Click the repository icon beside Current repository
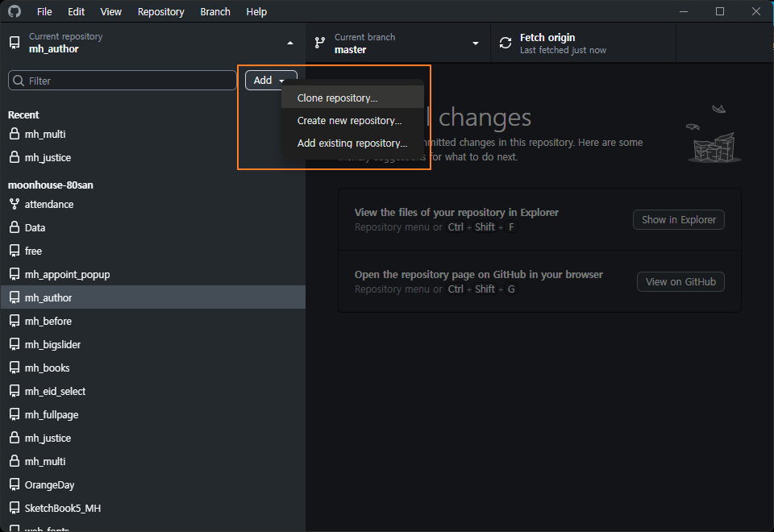The image size is (774, 532). coord(15,43)
